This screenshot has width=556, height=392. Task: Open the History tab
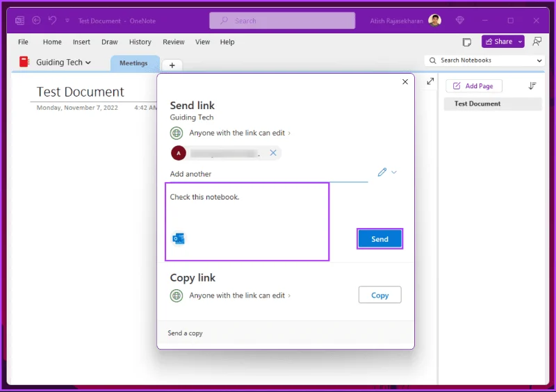point(140,42)
